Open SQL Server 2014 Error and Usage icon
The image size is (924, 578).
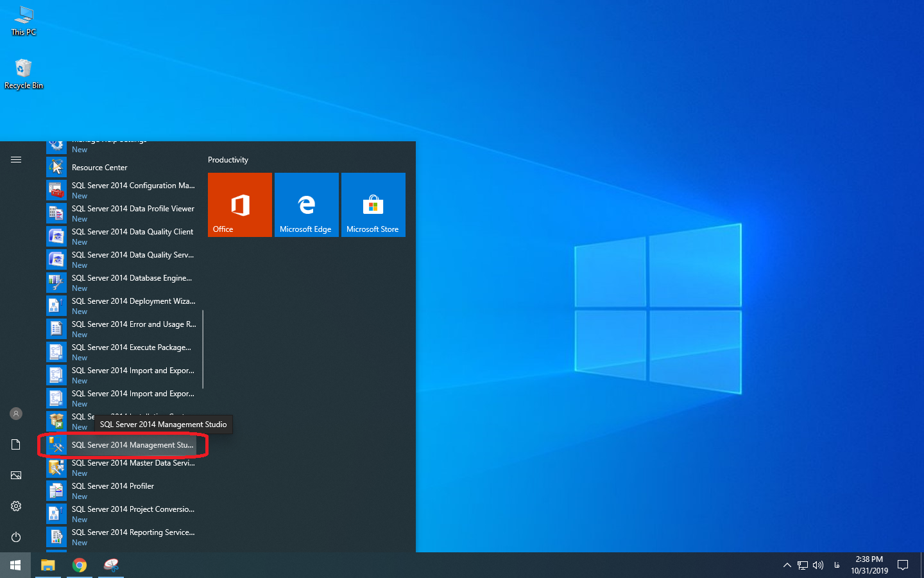coord(56,329)
